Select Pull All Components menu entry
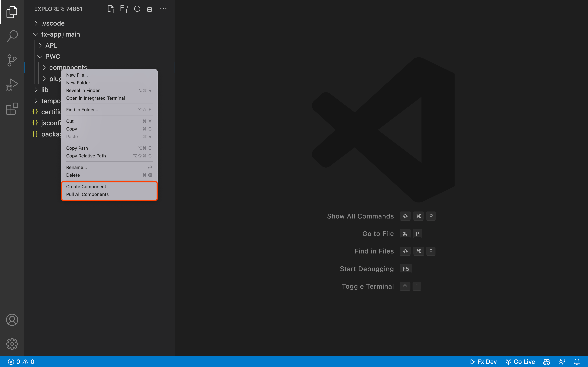Viewport: 588px width, 367px height. point(109,194)
